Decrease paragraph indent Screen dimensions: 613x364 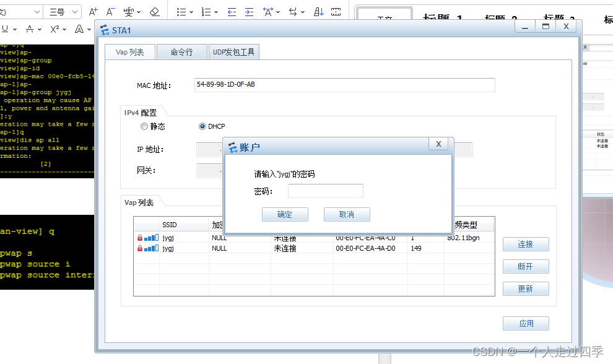[x=232, y=12]
